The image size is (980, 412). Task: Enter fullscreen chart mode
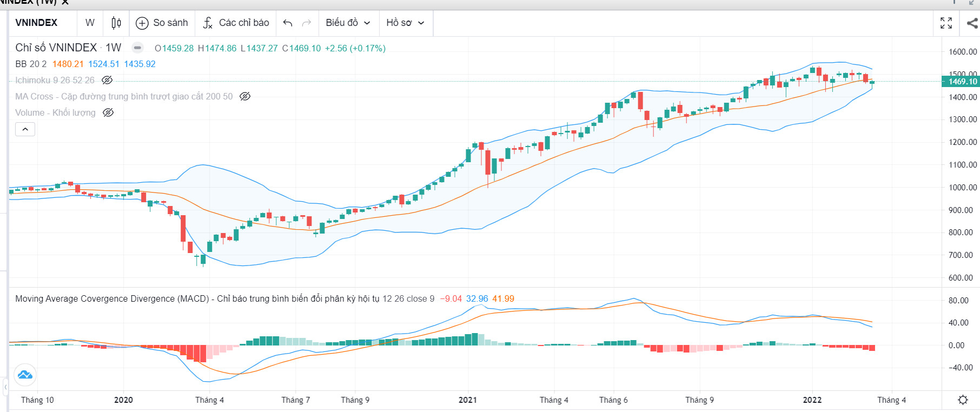point(946,23)
